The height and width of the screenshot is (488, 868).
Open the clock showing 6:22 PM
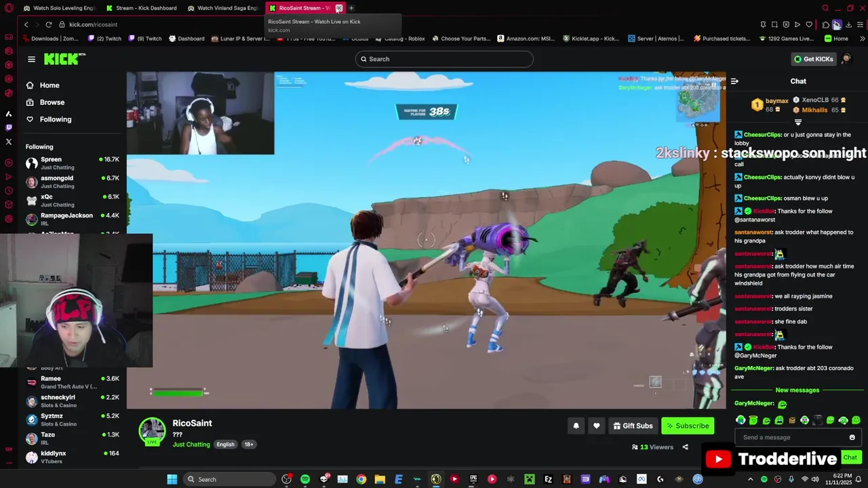[838, 479]
